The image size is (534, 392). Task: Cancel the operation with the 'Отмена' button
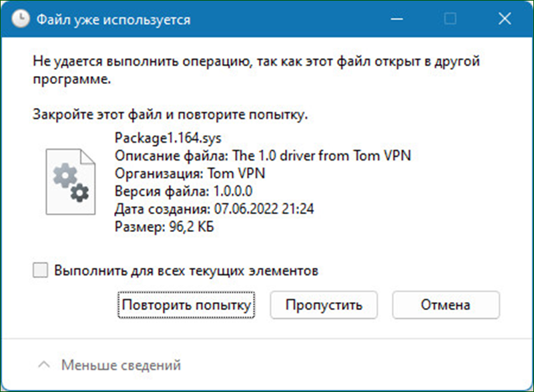click(x=446, y=305)
